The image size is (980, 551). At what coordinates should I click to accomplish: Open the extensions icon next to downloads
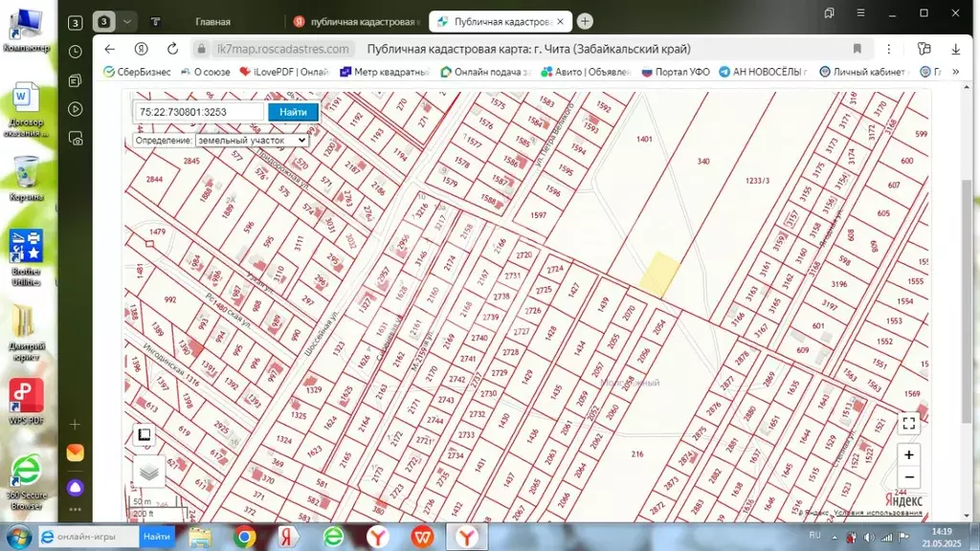(924, 49)
